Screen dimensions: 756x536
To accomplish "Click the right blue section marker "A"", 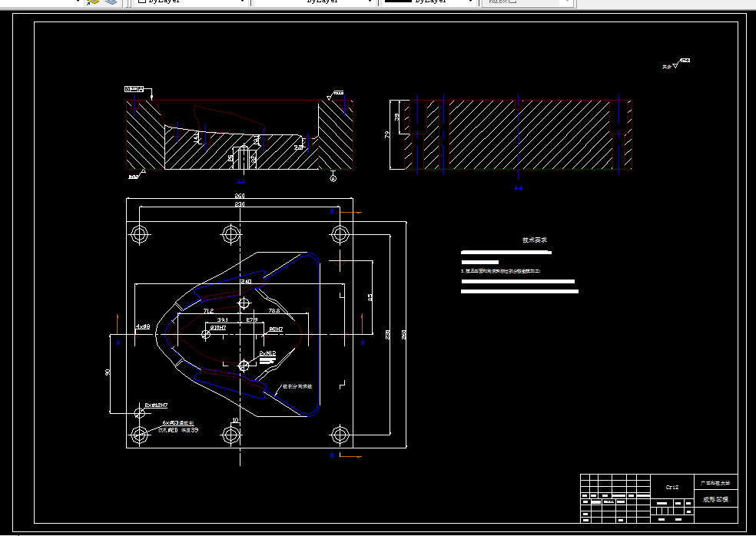I will (363, 342).
